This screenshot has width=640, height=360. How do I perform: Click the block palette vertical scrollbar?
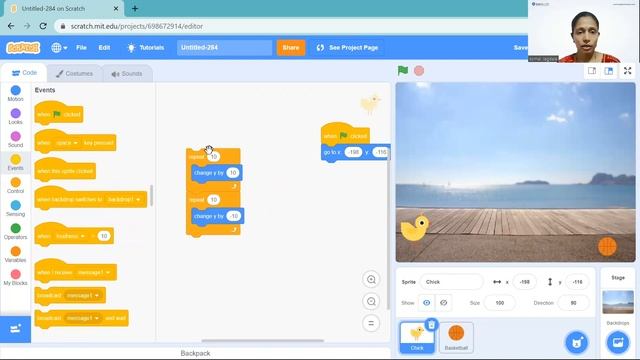pos(152,196)
